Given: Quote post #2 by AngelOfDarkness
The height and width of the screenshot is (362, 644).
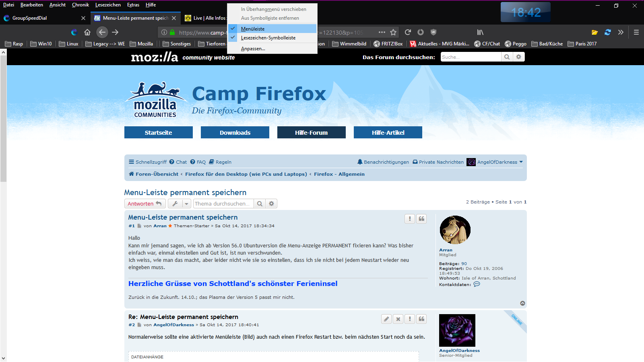Looking at the screenshot, I should click(421, 319).
